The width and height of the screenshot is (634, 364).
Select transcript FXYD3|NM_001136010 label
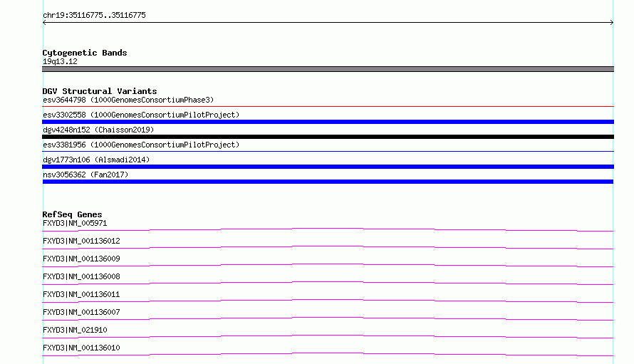81,348
